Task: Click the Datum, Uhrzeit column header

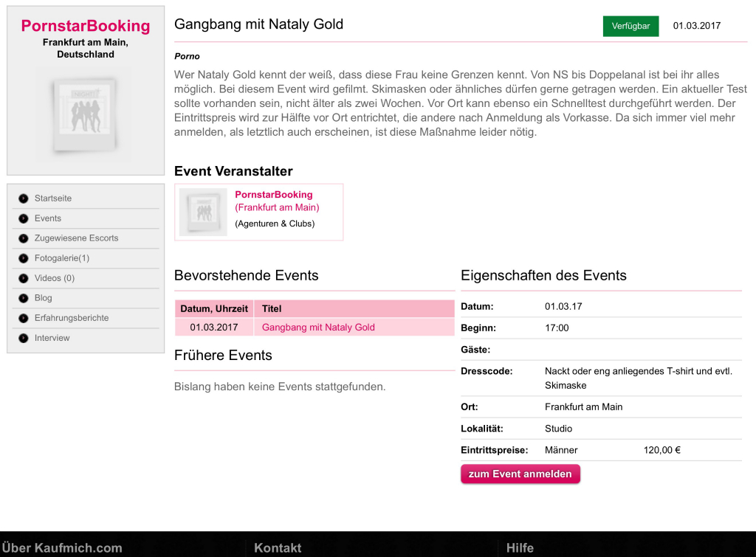Action: (214, 309)
